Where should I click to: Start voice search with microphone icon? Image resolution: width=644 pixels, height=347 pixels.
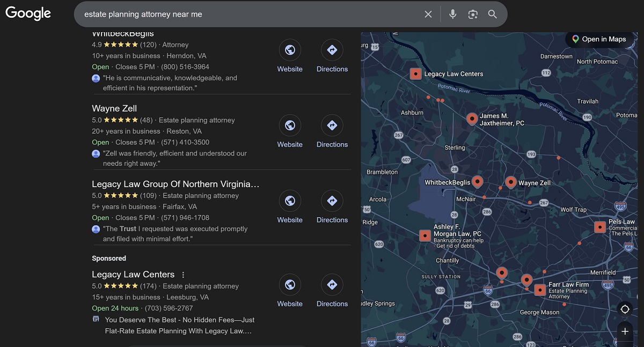(x=452, y=14)
